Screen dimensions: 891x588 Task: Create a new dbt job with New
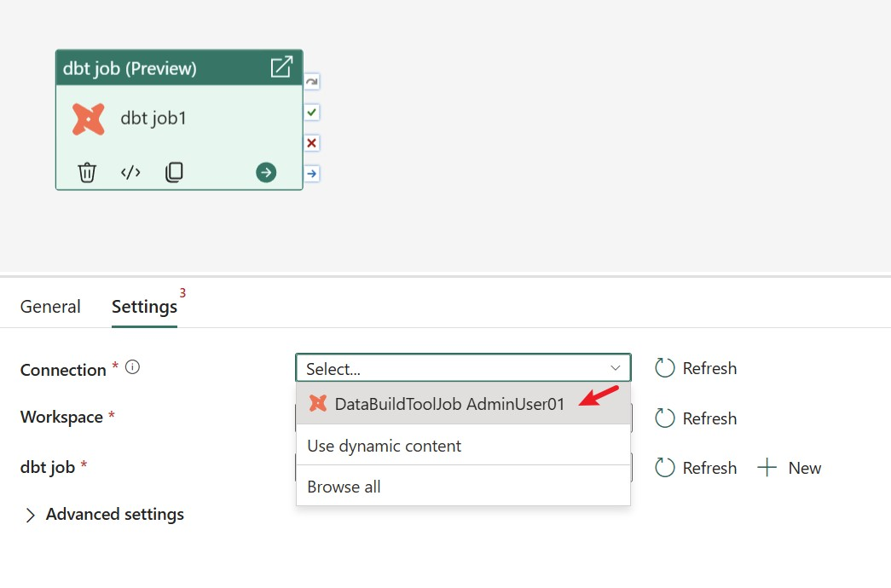coord(790,467)
